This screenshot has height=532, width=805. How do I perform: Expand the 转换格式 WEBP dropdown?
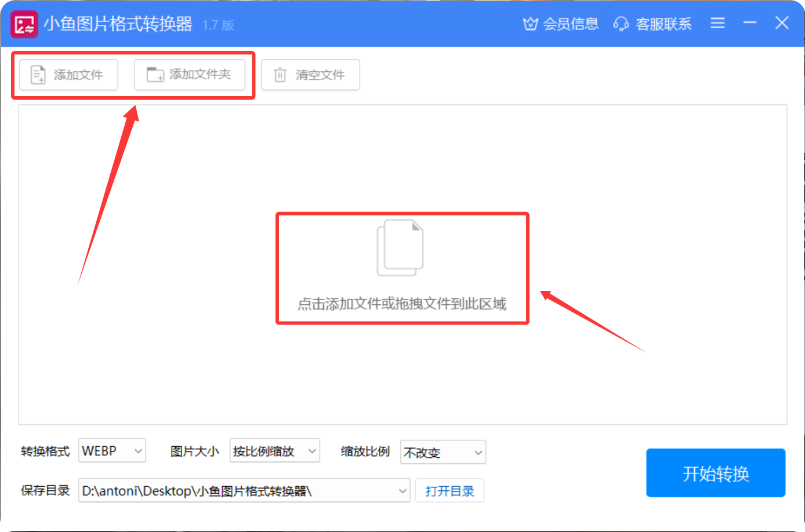138,451
